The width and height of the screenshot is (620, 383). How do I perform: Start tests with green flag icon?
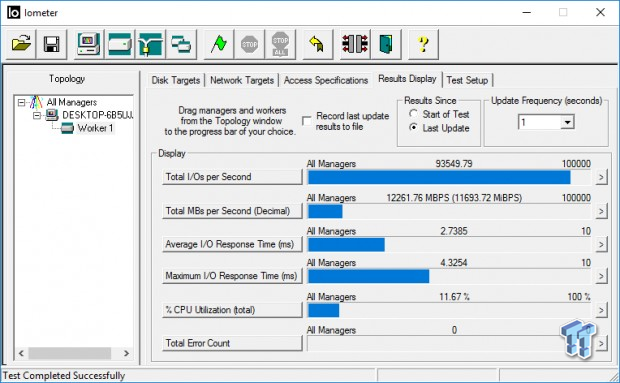tap(219, 44)
